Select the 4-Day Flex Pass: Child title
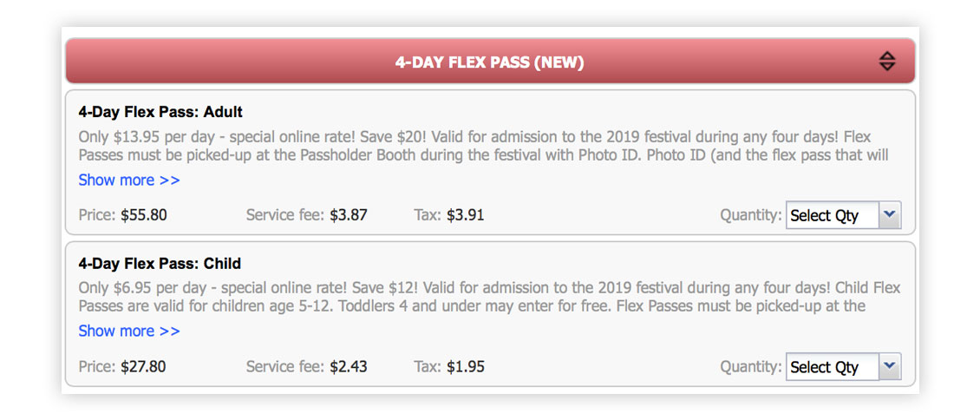The width and height of the screenshot is (980, 420). click(160, 264)
